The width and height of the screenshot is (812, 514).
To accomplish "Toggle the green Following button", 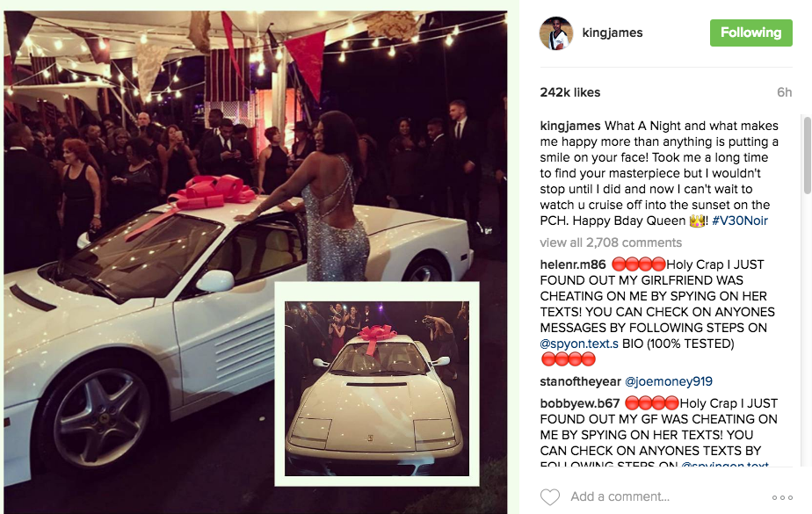I will point(750,33).
